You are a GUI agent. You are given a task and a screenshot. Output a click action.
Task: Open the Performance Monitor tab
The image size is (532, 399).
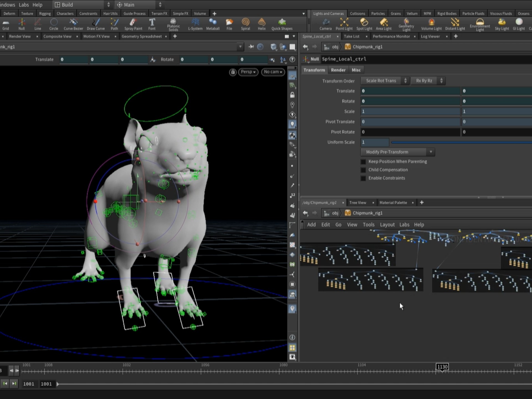pos(391,36)
